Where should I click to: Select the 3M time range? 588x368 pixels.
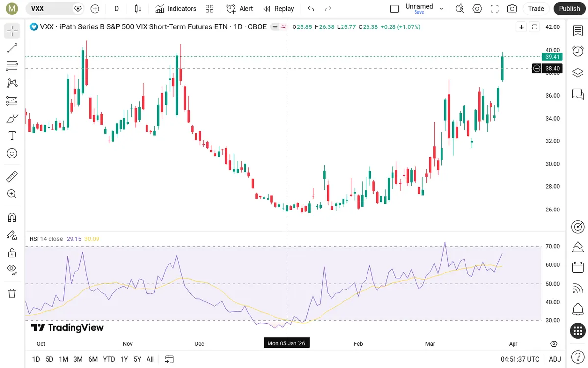[x=78, y=359]
